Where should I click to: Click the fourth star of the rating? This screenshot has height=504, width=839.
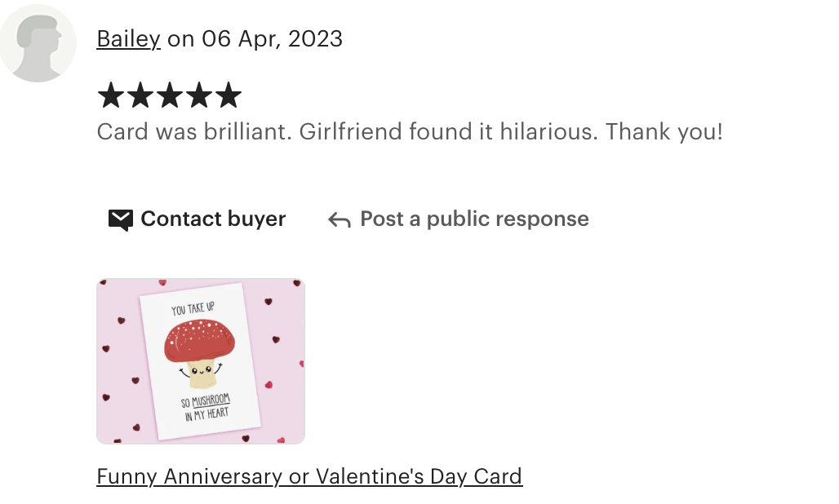[200, 95]
